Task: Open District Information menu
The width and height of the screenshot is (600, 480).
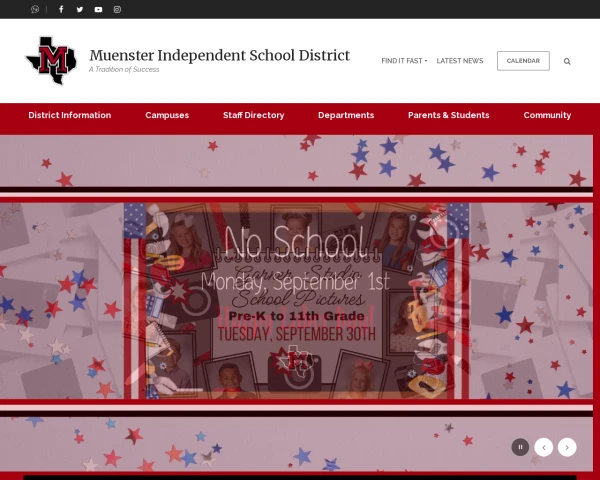Action: tap(70, 115)
